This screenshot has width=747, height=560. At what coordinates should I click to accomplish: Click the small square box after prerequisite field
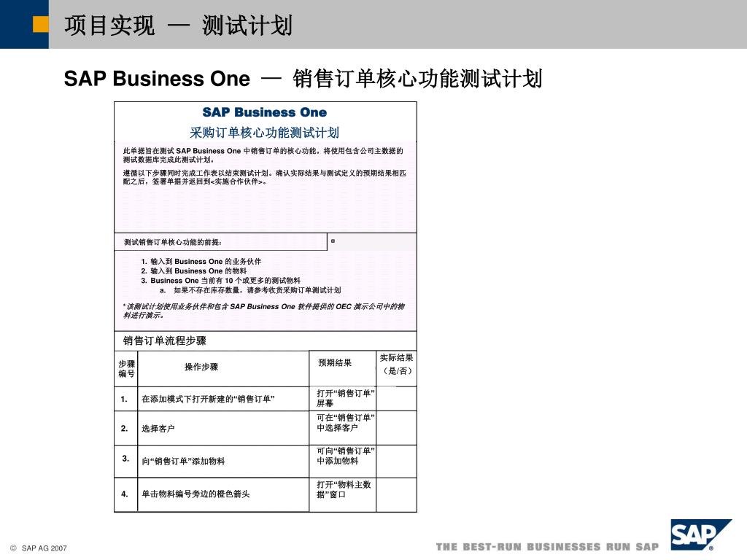333,241
